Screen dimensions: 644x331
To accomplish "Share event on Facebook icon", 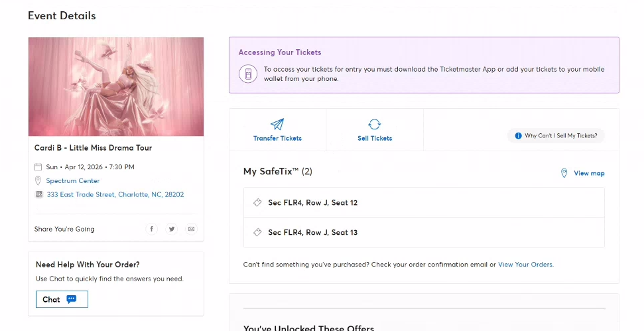I will click(152, 229).
